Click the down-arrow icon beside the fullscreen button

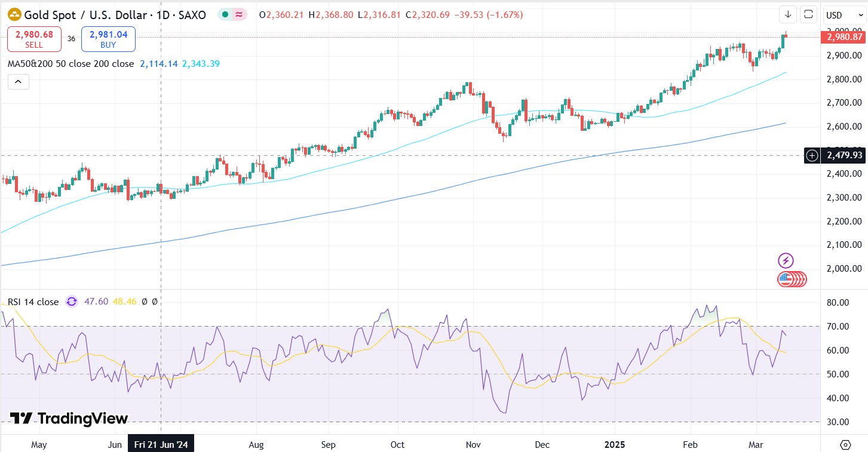pyautogui.click(x=788, y=14)
